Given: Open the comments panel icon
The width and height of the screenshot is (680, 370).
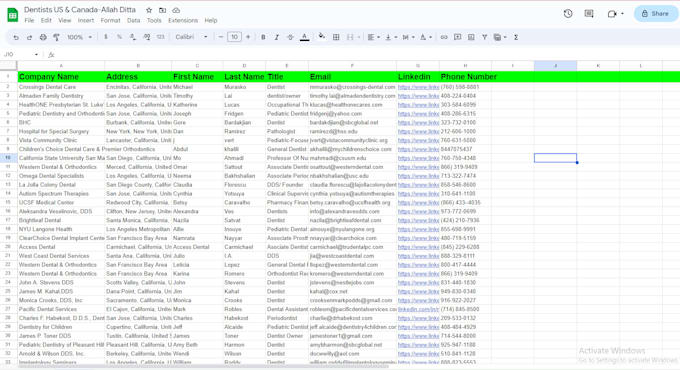Looking at the screenshot, I should point(589,13).
